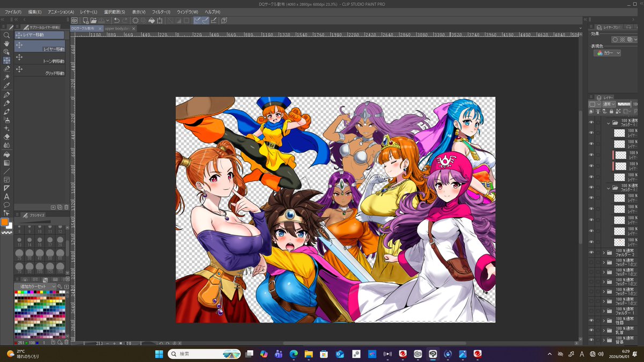Select the Pen tool

(6, 94)
